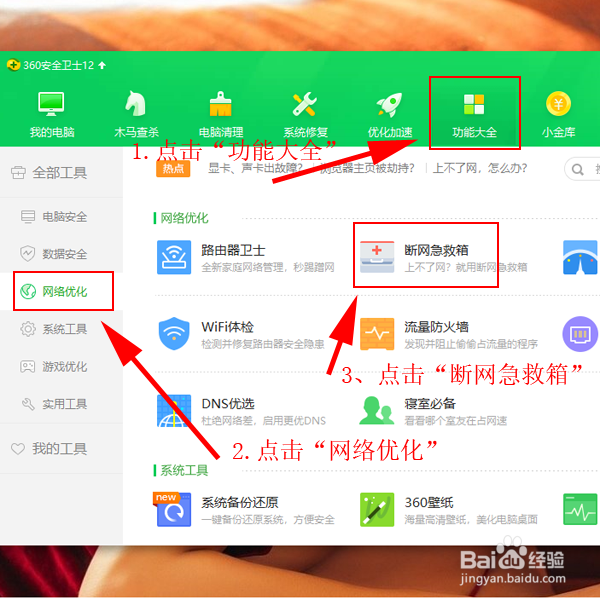Click the upgrade arrow beside 360安全卫士12
Image resolution: width=600 pixels, height=600 pixels.
pyautogui.click(x=102, y=65)
